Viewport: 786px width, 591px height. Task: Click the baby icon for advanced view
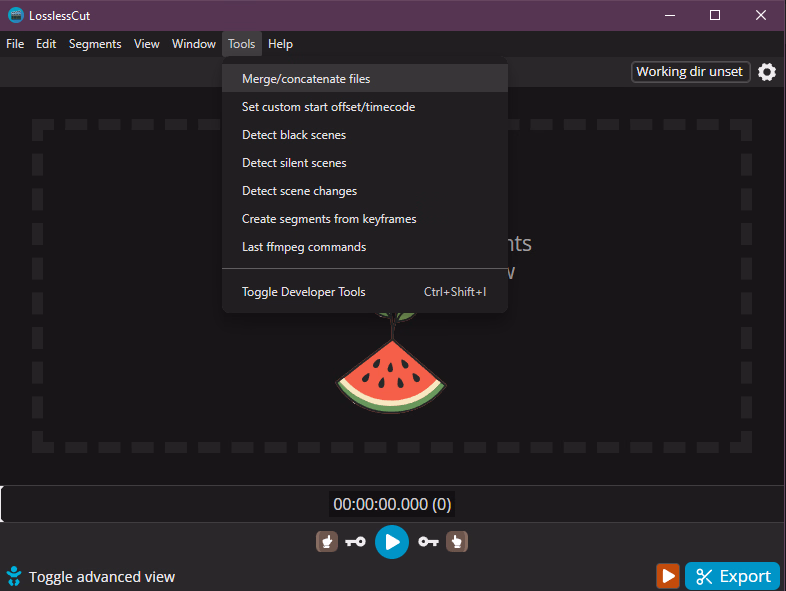coord(14,576)
